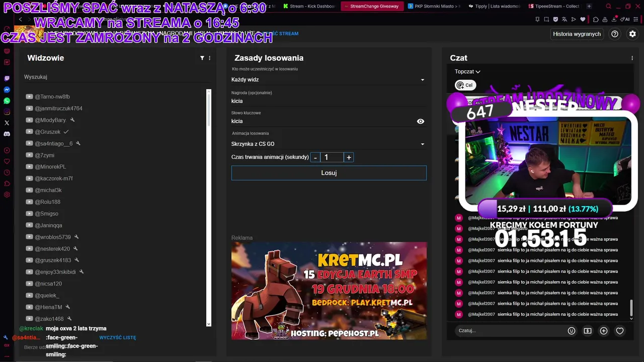This screenshot has width=644, height=362.
Task: Click the checkmark next to @Gruszek
Action: (66, 132)
